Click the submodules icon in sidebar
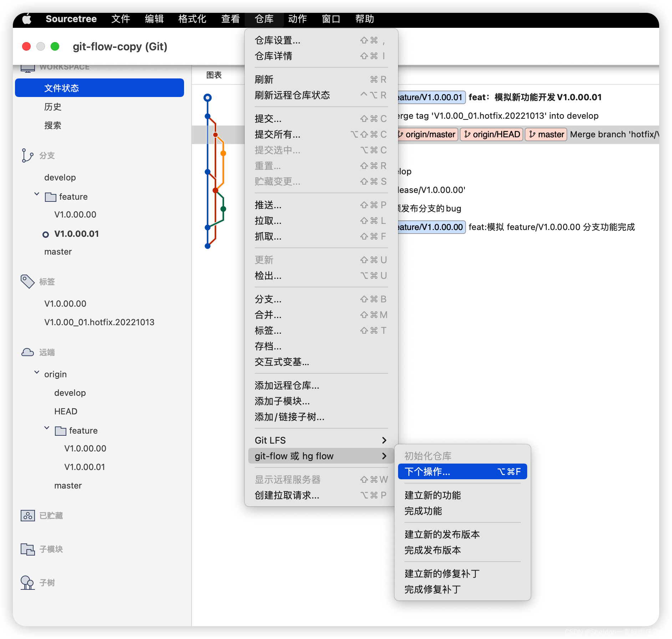This screenshot has height=639, width=672. pos(27,549)
